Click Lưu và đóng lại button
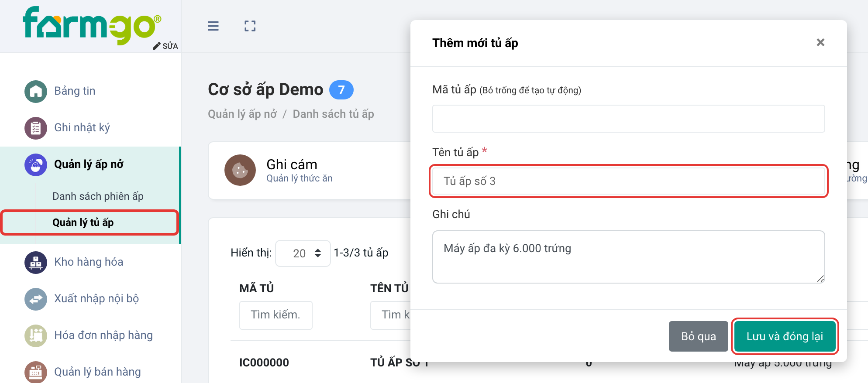 785,336
